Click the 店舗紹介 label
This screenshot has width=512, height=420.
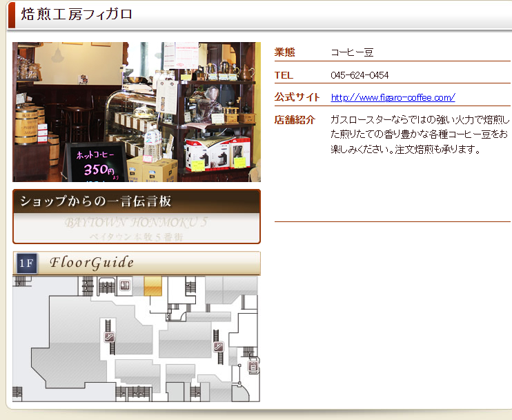295,120
